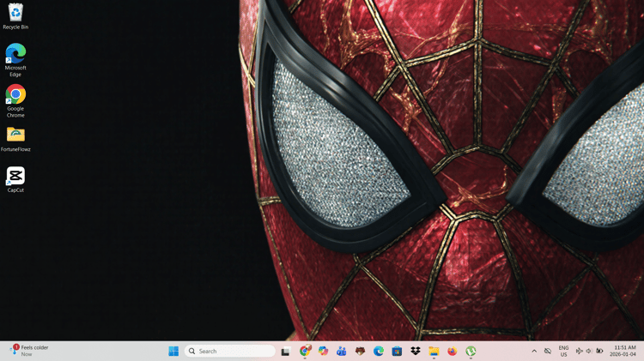
Task: Select the Microsoft Edge desktop shortcut
Action: pos(15,60)
